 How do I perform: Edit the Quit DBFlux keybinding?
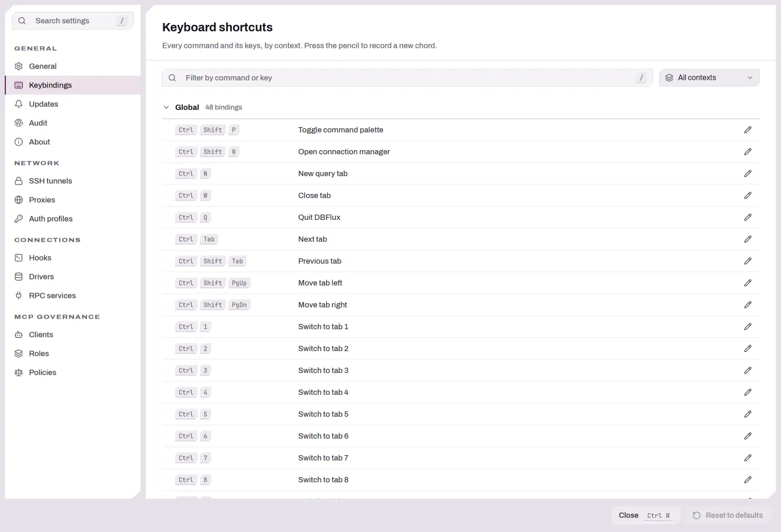(748, 218)
